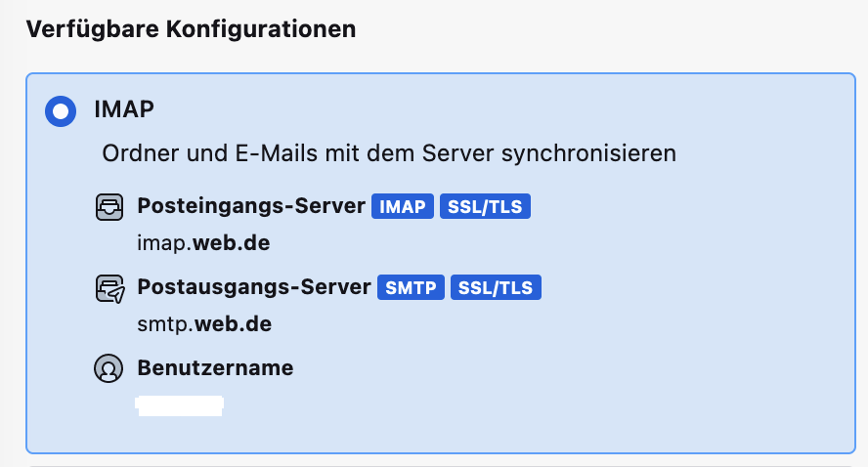Click the SMTP protocol badge

point(409,288)
